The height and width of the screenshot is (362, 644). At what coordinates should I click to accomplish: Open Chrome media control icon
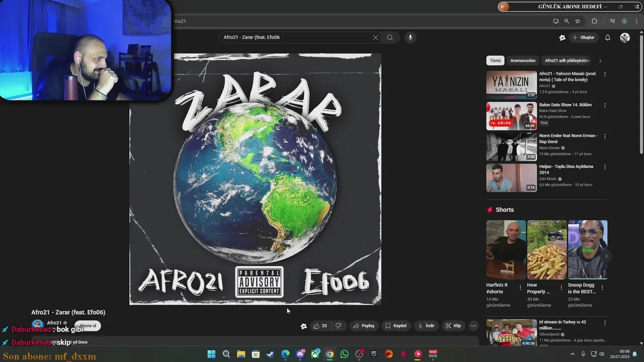point(612,21)
